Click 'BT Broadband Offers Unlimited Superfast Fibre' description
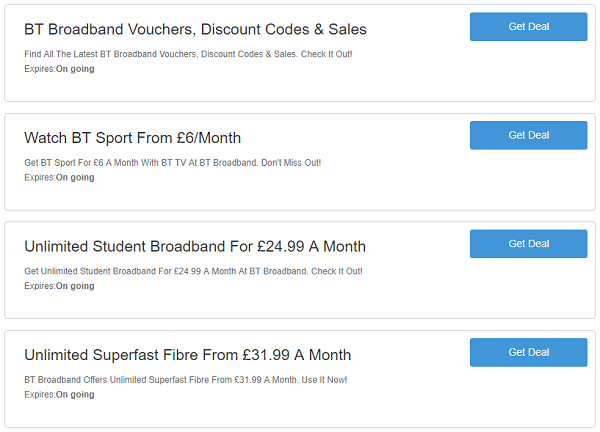This screenshot has width=600, height=432. pos(186,380)
